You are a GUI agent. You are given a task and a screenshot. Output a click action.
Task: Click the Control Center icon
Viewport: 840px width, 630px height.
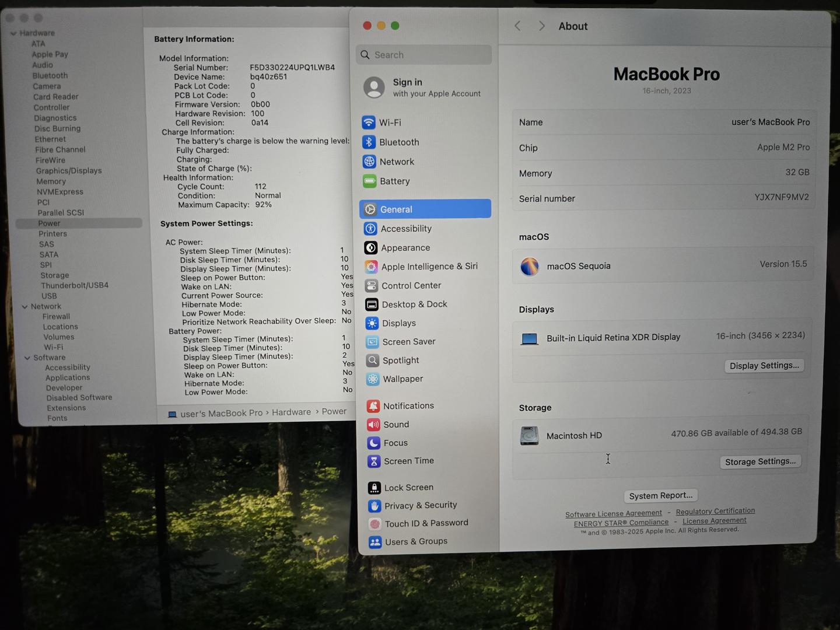tap(371, 286)
